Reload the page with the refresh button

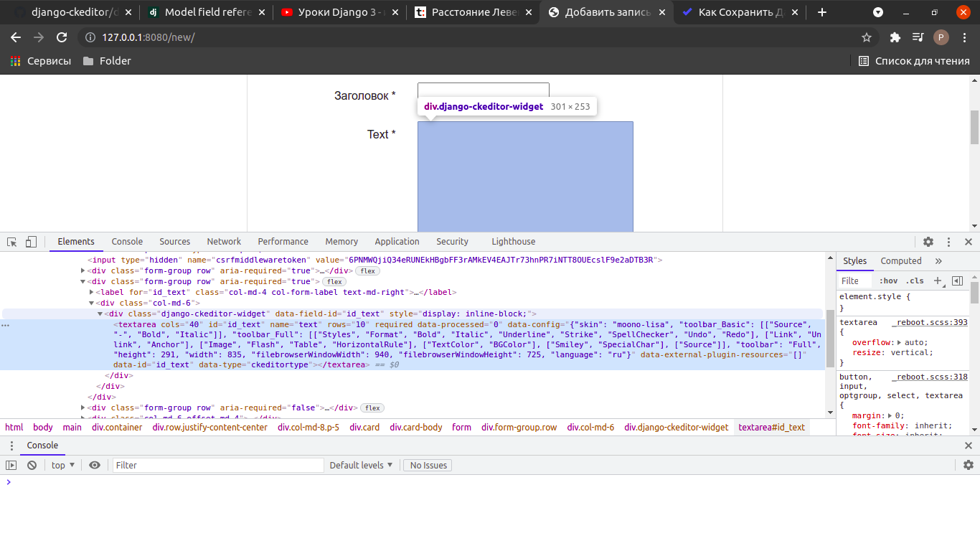(x=62, y=37)
